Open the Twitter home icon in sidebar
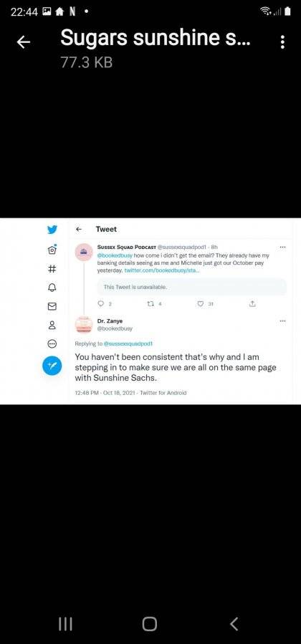The height and width of the screenshot is (644, 301). pyautogui.click(x=52, y=249)
